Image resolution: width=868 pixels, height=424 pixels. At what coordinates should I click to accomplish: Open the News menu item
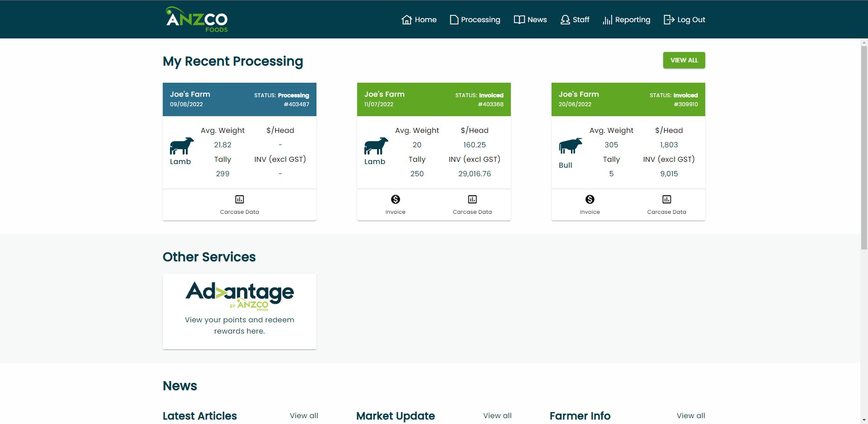pyautogui.click(x=530, y=19)
